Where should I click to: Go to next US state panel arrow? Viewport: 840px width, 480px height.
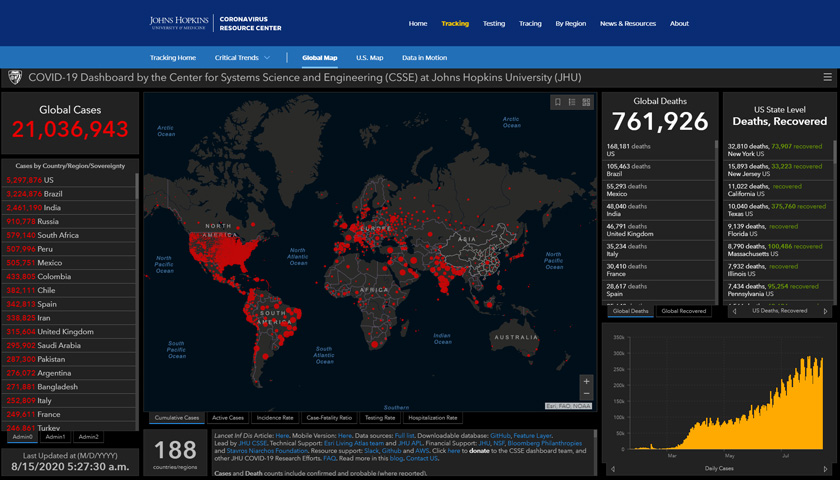point(825,311)
